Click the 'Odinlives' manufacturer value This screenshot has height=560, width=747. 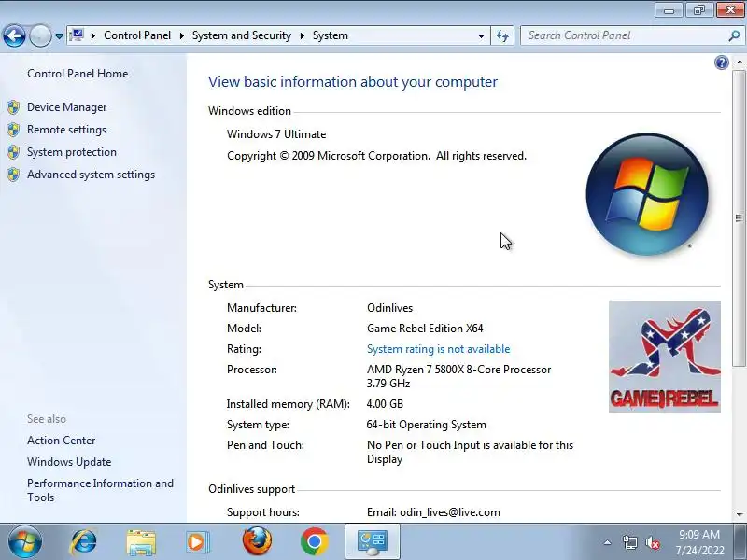coord(389,308)
